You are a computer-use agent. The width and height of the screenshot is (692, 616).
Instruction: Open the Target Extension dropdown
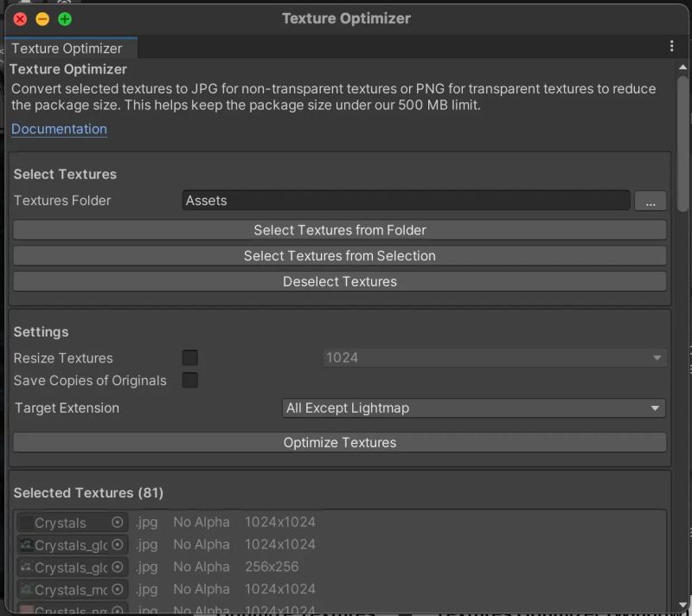(x=473, y=407)
